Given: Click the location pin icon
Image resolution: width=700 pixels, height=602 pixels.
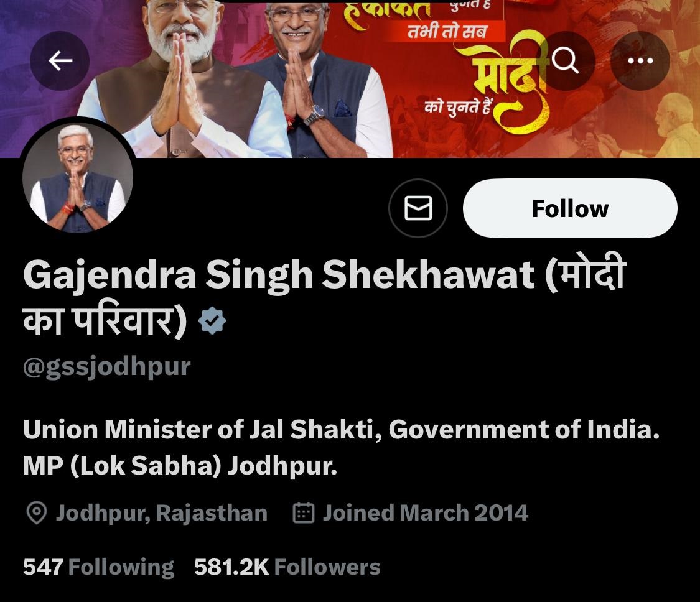Looking at the screenshot, I should 37,512.
